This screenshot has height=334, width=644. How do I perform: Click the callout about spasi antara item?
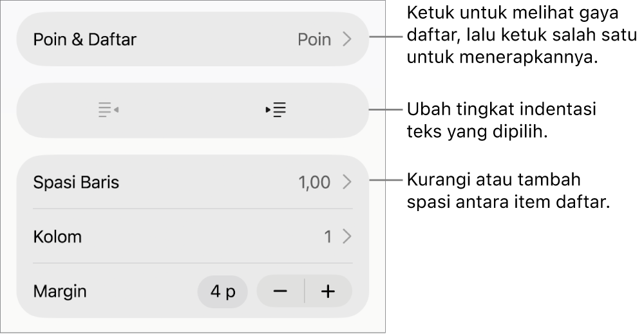click(x=508, y=190)
